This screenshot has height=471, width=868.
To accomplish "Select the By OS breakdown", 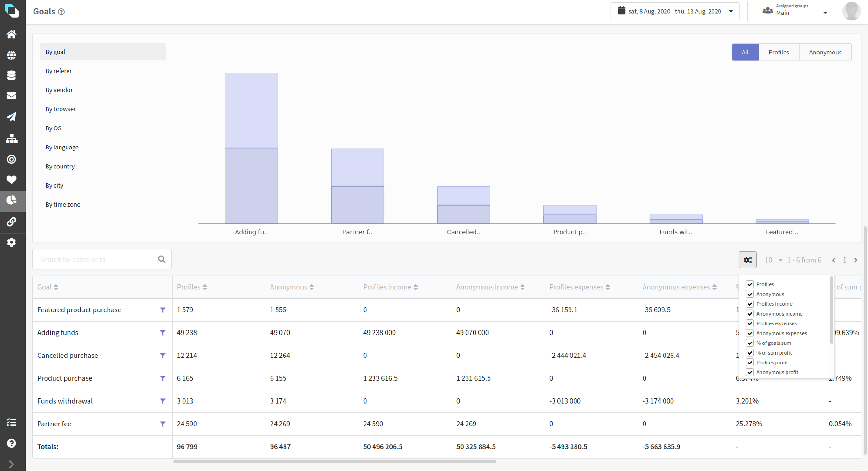I will click(x=103, y=128).
